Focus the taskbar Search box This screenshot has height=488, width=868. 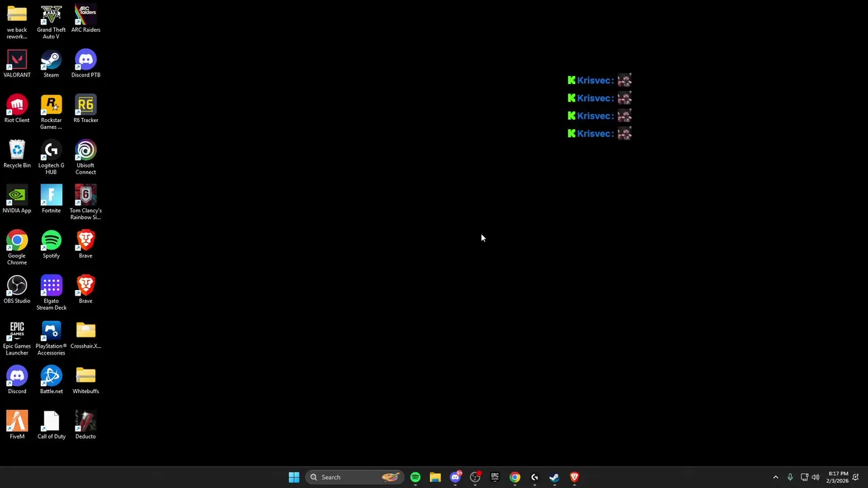click(x=354, y=477)
